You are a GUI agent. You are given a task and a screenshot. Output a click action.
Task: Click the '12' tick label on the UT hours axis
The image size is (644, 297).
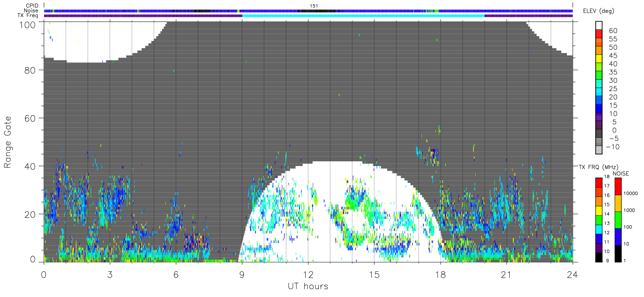coord(308,274)
